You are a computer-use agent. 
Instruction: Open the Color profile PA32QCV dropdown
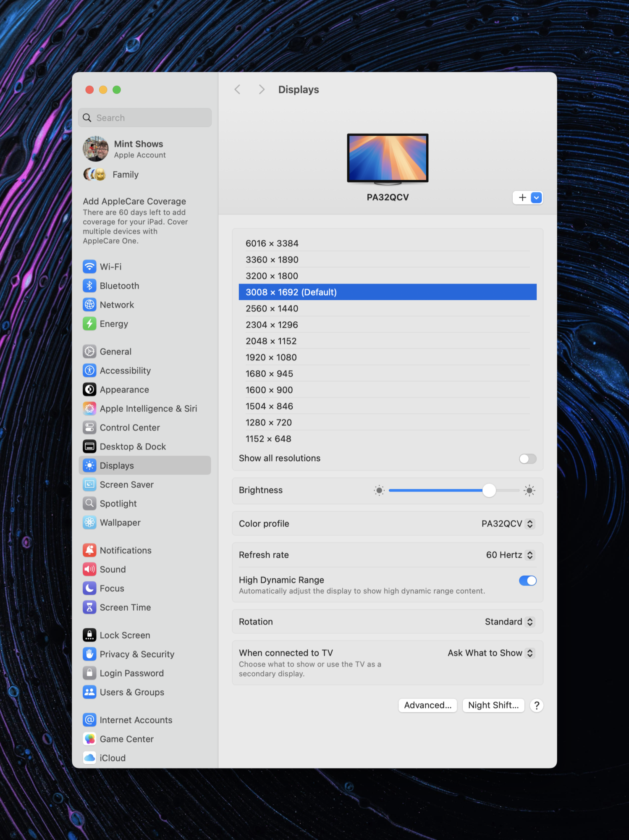point(508,524)
